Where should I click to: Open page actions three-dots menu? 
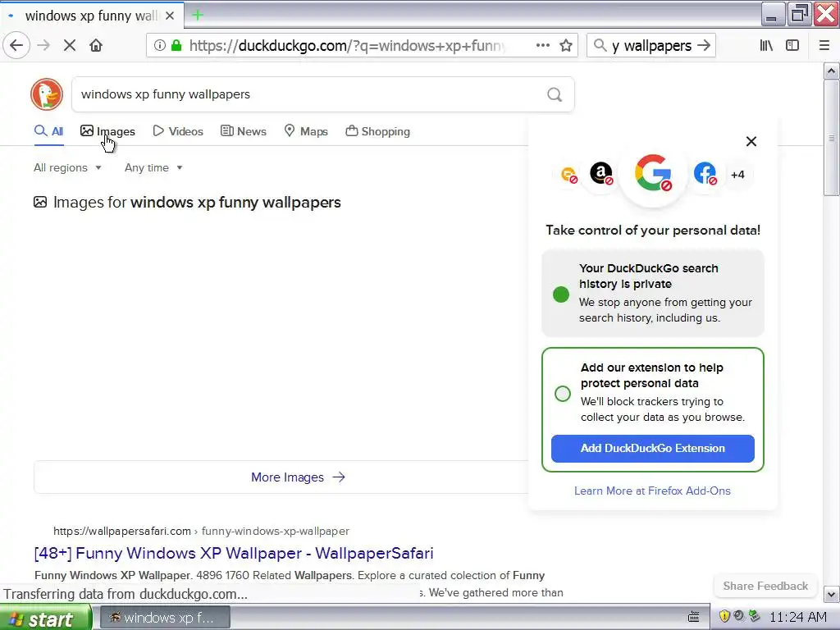[543, 46]
